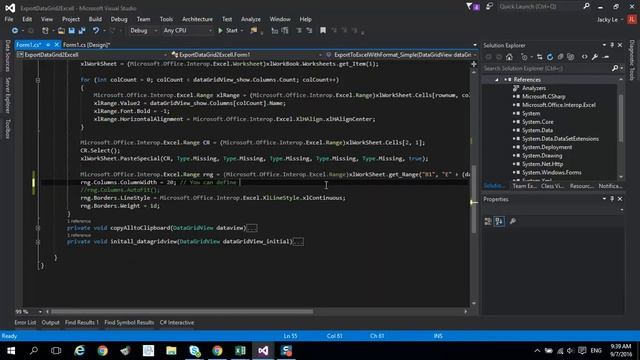Collapse the for loop code block
The width and height of the screenshot is (640, 360).
38,80
